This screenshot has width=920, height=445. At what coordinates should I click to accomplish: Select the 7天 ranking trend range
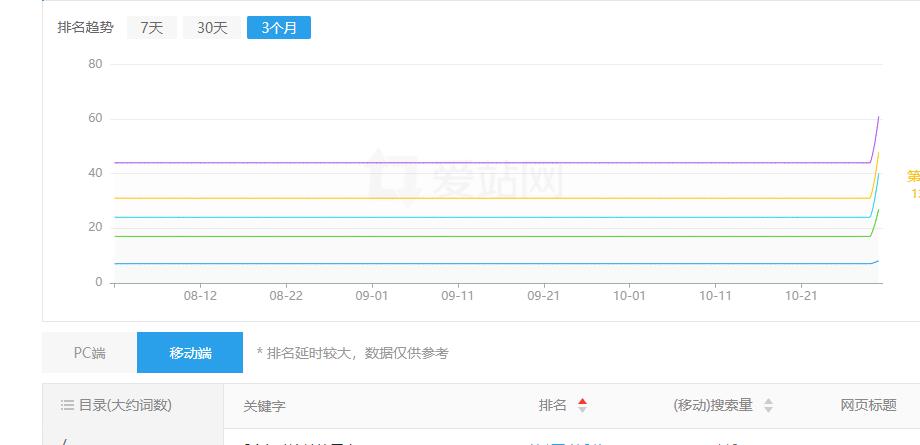tap(151, 28)
